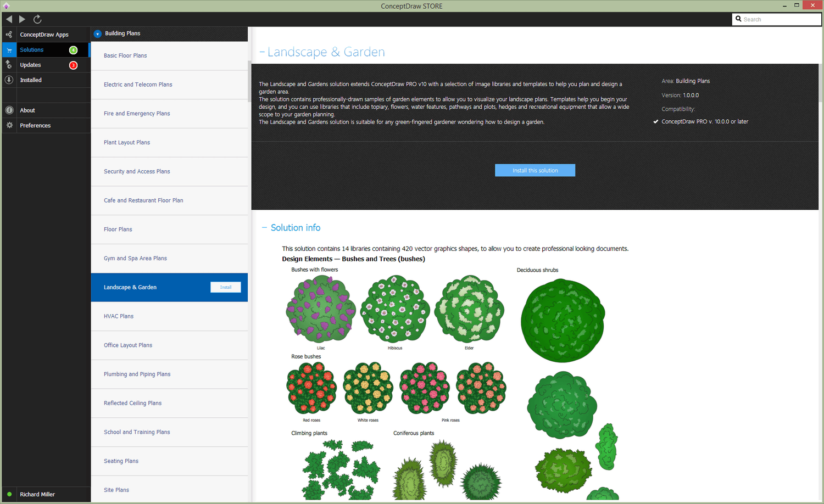The image size is (824, 504).
Task: Select Floor Plans solution
Action: (x=169, y=229)
